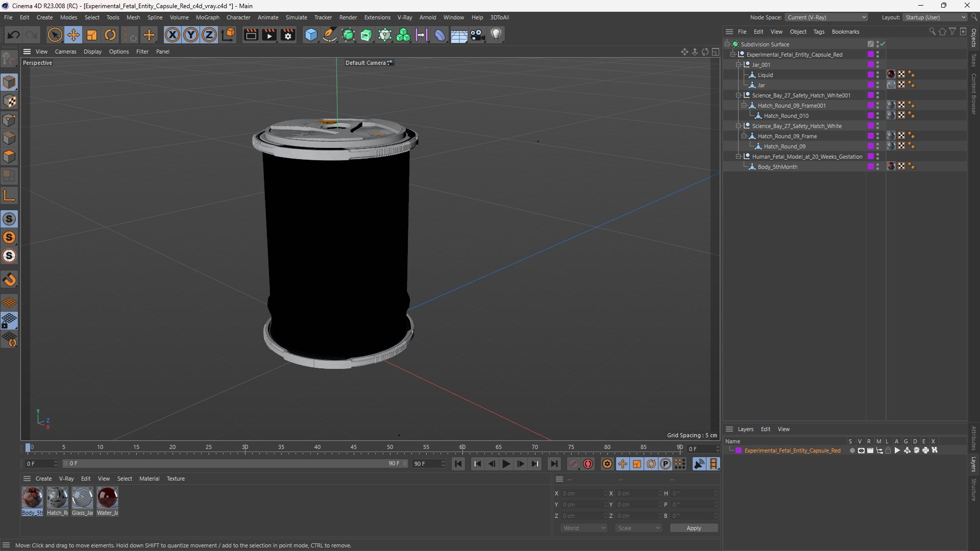Screen dimensions: 980x551
Task: Toggle Subdivision Surface enable checkmark
Action: [x=883, y=44]
